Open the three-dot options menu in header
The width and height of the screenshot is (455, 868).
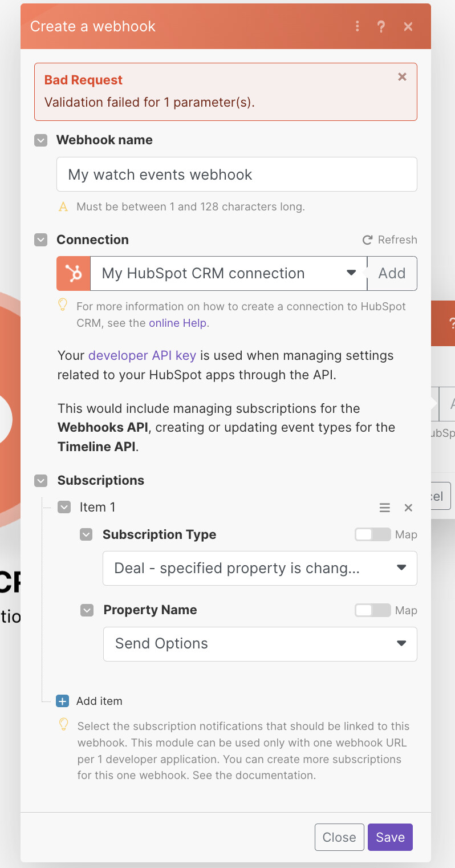(357, 26)
